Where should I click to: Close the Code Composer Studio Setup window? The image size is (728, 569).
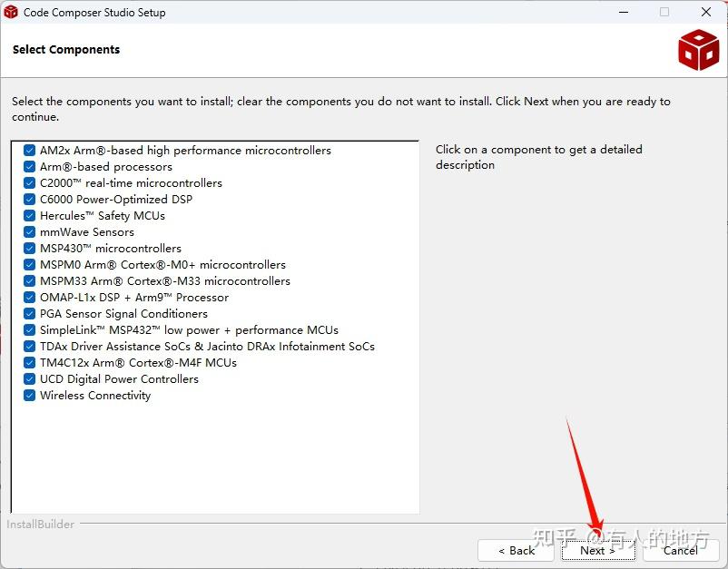(x=706, y=12)
